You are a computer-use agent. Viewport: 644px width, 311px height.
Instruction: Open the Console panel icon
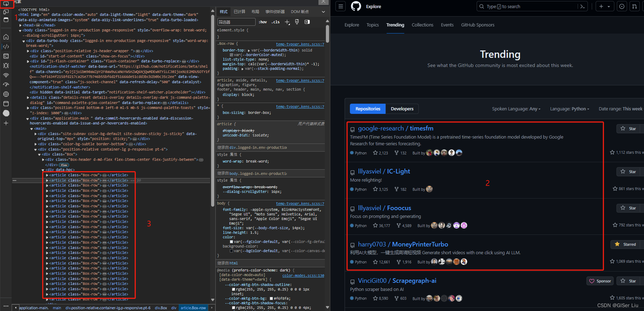point(6,56)
